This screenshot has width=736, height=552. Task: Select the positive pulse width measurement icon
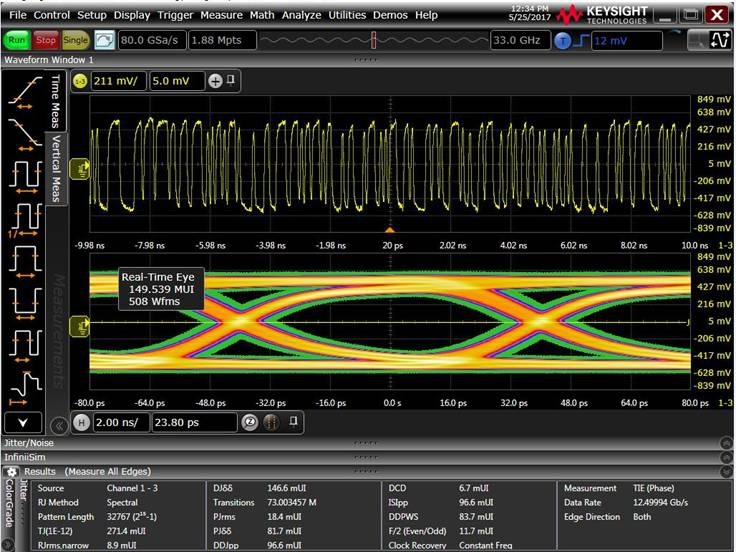pos(23,258)
